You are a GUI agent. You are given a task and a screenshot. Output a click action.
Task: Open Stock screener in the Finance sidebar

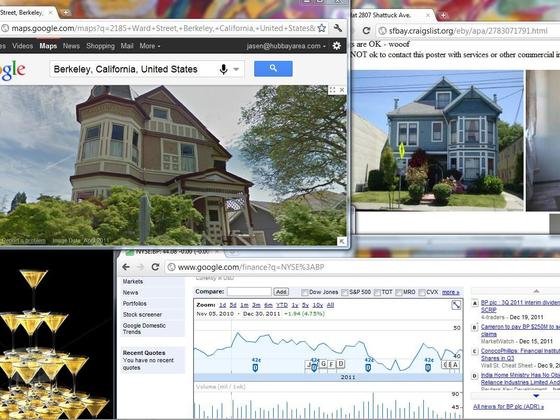[x=142, y=315]
